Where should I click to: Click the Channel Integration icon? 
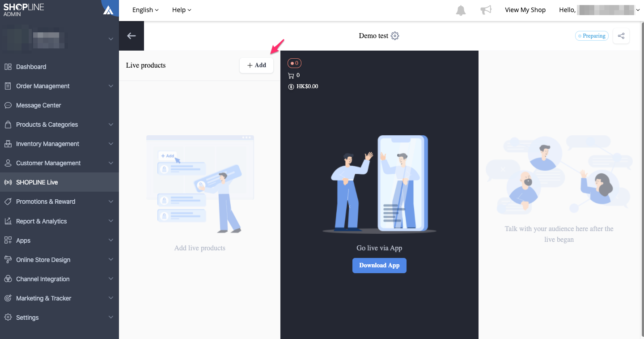(8, 279)
